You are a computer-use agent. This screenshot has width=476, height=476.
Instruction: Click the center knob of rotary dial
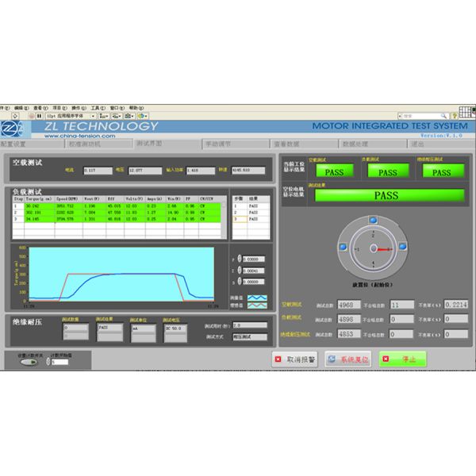tap(372, 249)
